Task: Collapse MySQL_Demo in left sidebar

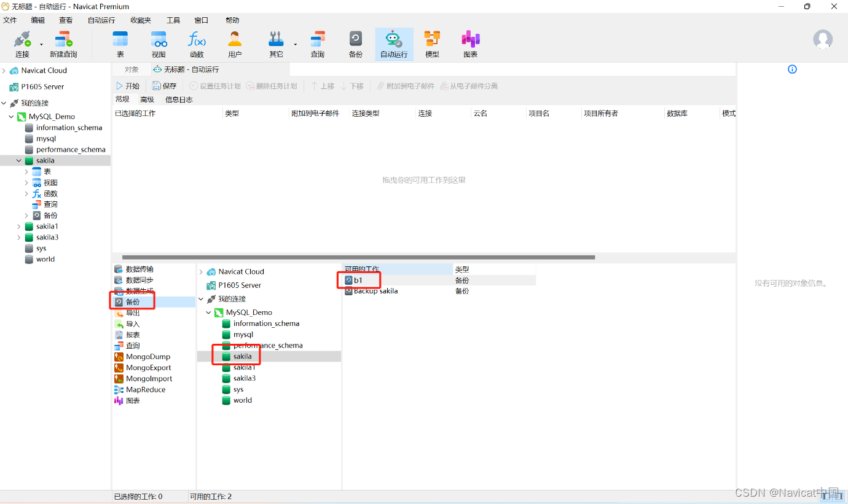Action: pyautogui.click(x=11, y=117)
